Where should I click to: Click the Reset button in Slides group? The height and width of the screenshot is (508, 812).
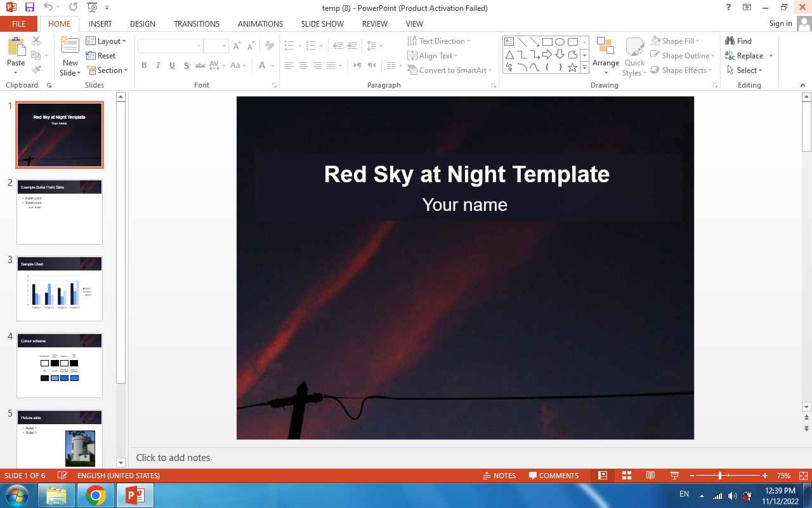tap(101, 56)
